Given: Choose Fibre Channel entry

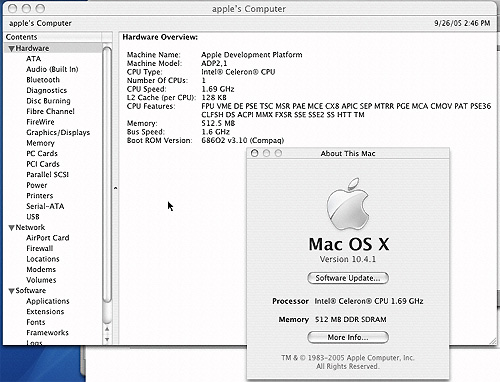Looking at the screenshot, I should click(x=50, y=111).
